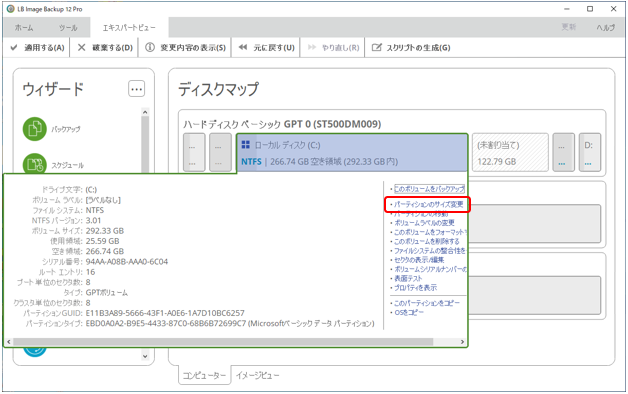This screenshot has height=394, width=628.
Task: Click タイプ value GPTボリューム
Action: point(107,292)
